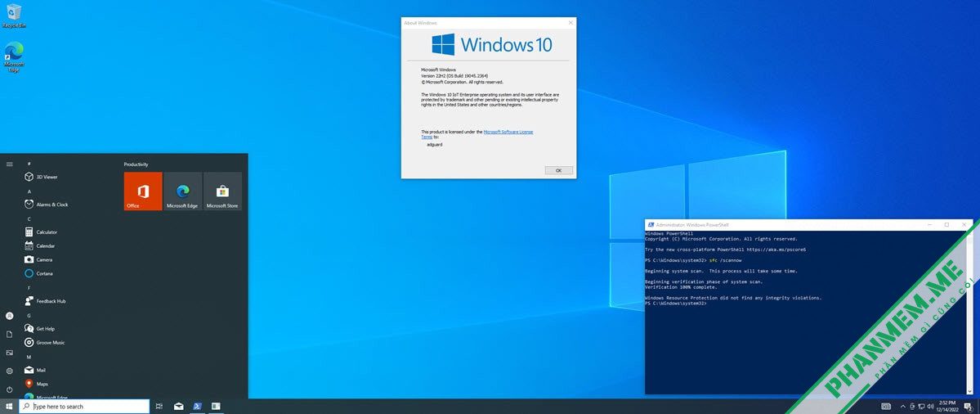The width and height of the screenshot is (980, 414).
Task: Switch to the About Windows taskbar icon
Action: coord(216,407)
